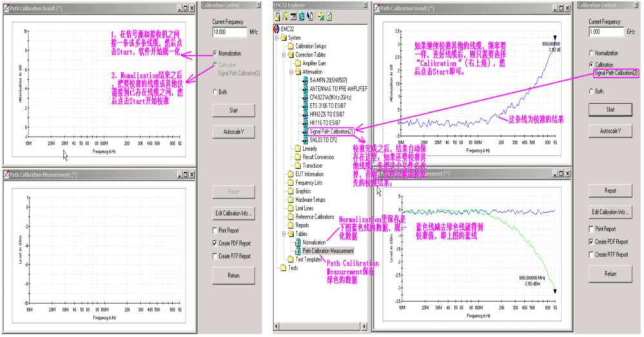Click the Frequency Lists folder icon
The width and height of the screenshot is (644, 337).
coord(291,183)
